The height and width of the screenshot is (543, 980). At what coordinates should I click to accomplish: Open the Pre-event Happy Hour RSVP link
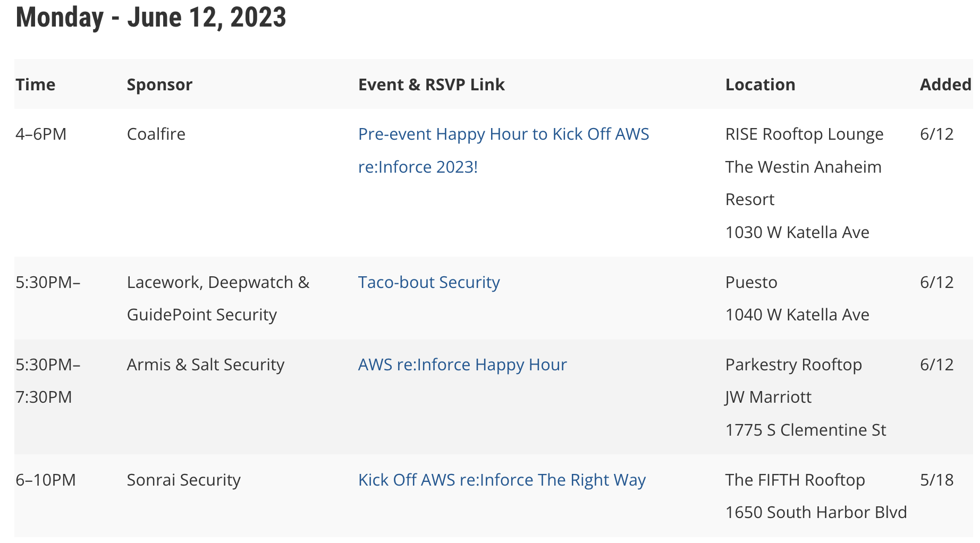[x=503, y=150]
